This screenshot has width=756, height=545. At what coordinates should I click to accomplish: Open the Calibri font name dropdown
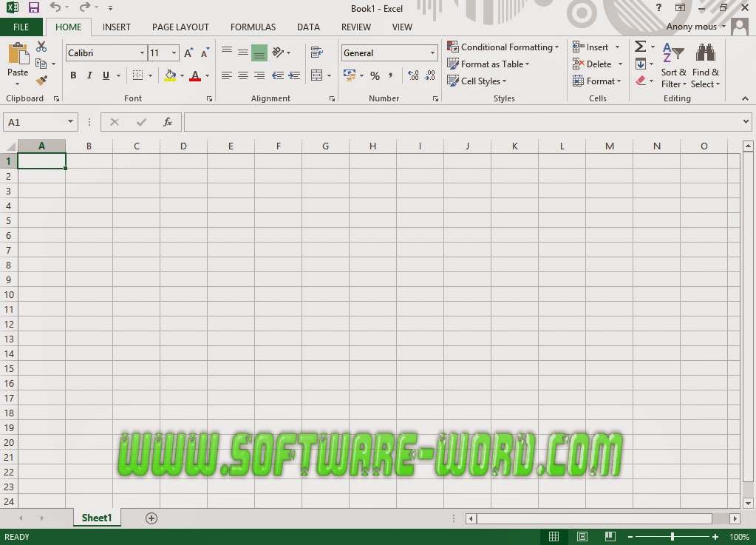[142, 53]
